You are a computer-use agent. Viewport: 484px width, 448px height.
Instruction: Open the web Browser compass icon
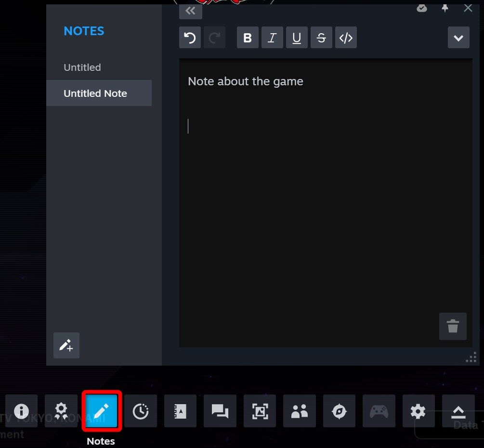(339, 411)
